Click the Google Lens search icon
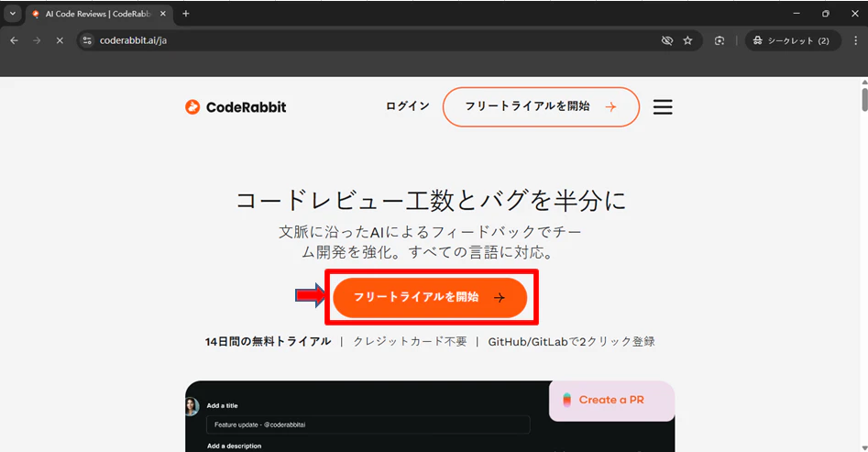This screenshot has width=868, height=452. pyautogui.click(x=720, y=40)
